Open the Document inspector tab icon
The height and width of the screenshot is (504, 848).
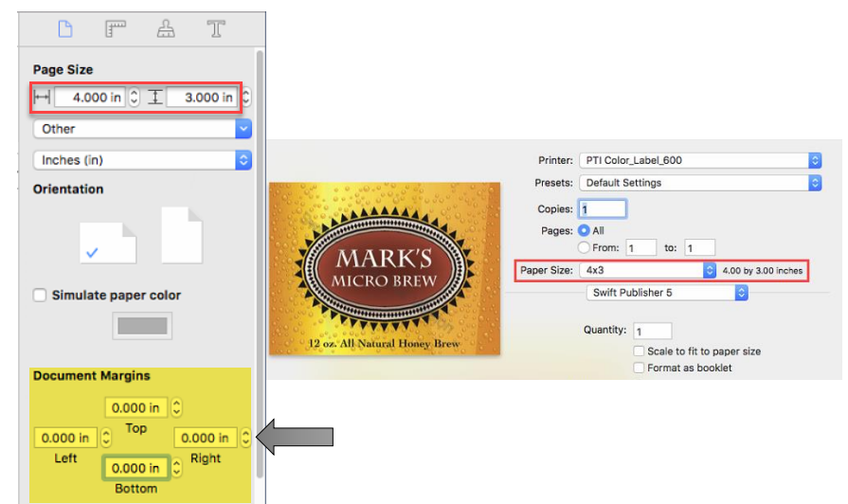(65, 29)
